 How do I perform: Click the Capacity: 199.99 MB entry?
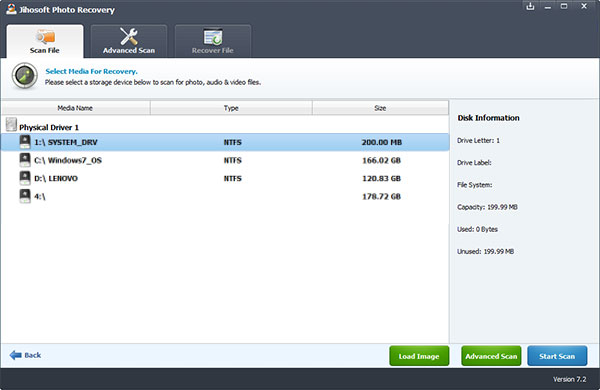(487, 207)
